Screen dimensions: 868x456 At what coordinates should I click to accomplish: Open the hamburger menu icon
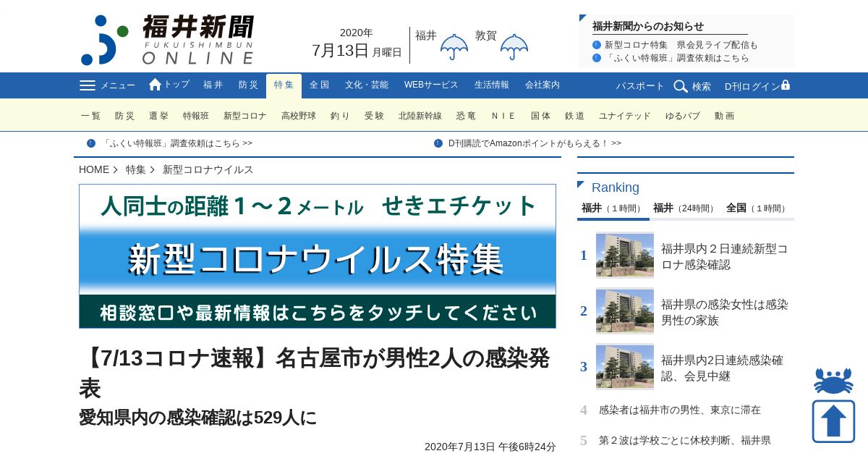(88, 85)
